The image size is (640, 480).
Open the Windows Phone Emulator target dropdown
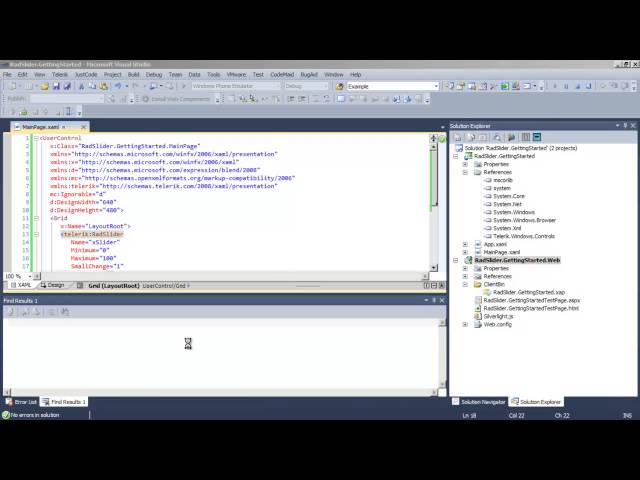pyautogui.click(x=277, y=86)
